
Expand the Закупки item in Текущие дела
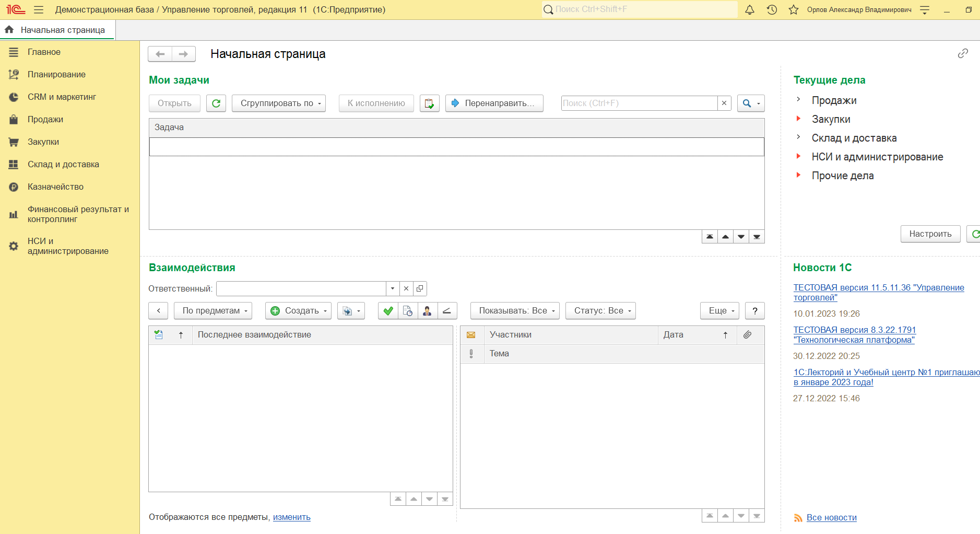(x=798, y=119)
